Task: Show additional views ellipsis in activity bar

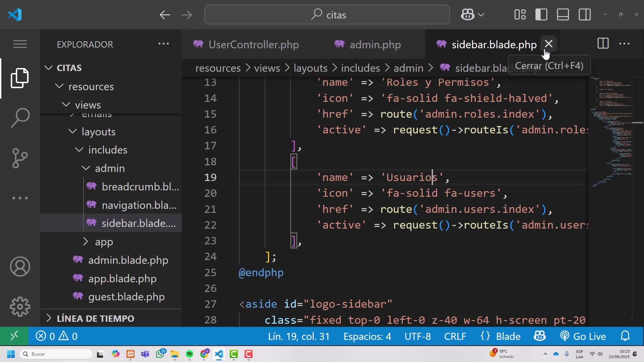Action: [x=20, y=198]
